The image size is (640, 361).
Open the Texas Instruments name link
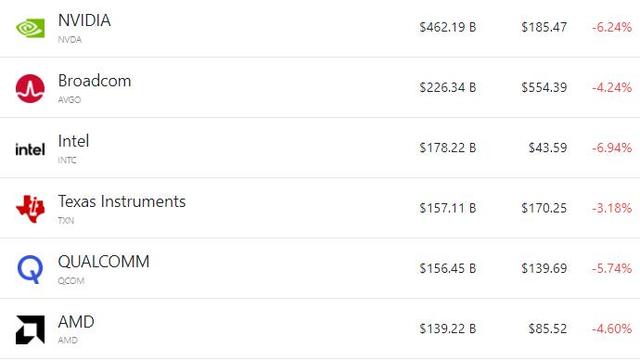(x=122, y=201)
